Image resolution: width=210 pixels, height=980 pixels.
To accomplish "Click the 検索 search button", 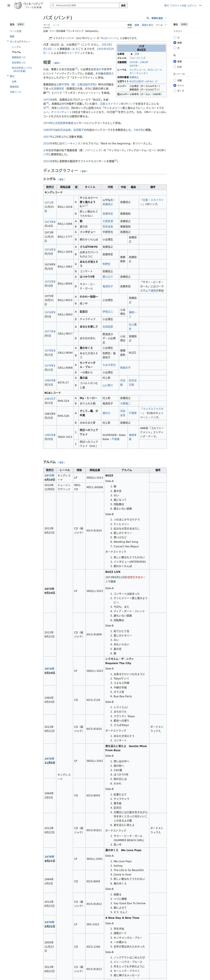I will click(123, 5).
